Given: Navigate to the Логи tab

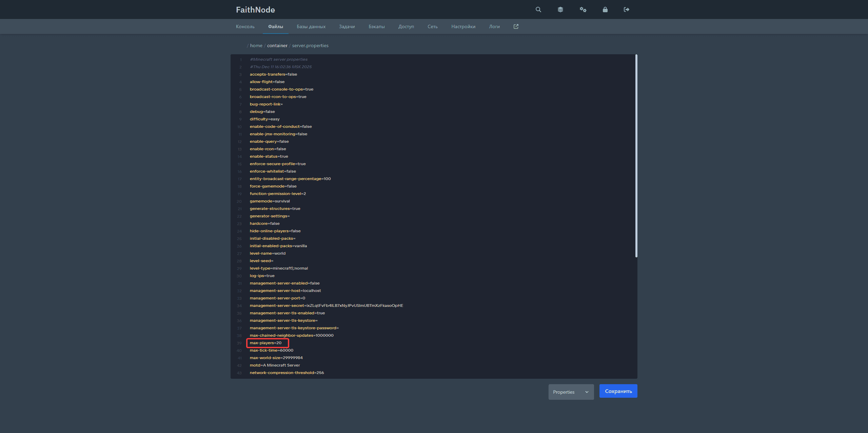Looking at the screenshot, I should click(494, 26).
